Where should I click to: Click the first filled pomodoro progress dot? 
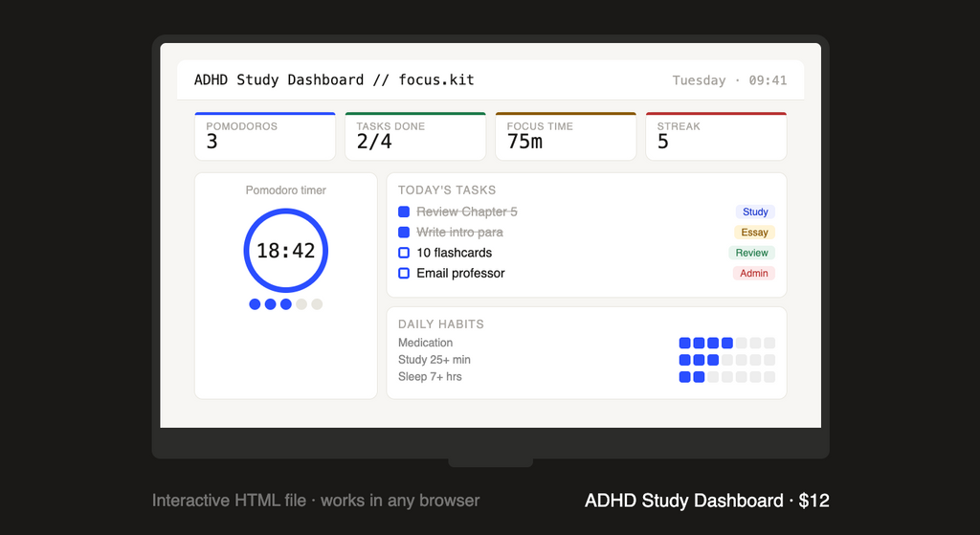pyautogui.click(x=255, y=304)
